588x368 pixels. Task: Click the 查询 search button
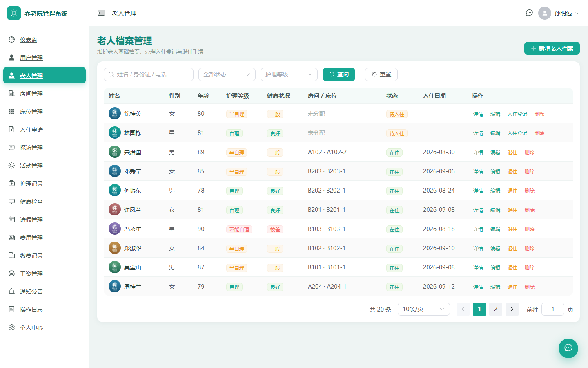[339, 74]
